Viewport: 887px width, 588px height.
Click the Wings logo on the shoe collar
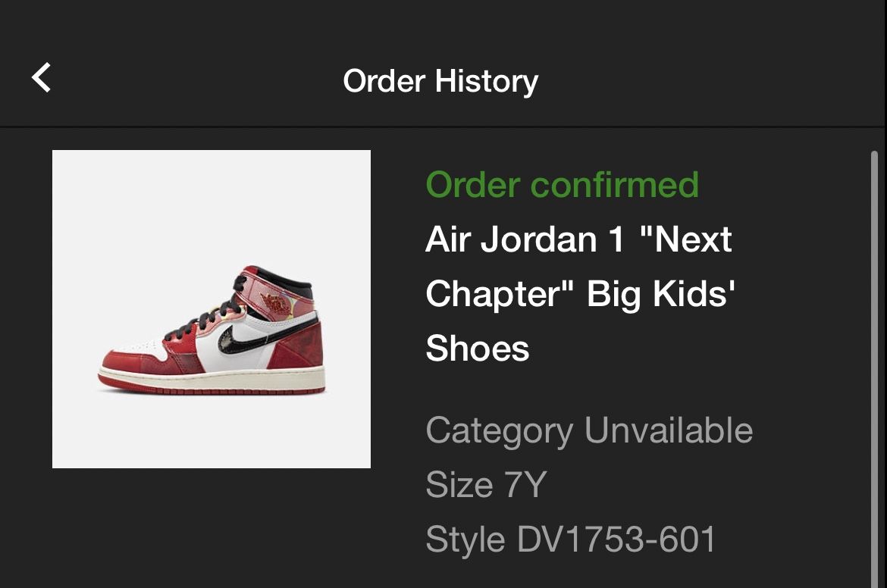277,302
